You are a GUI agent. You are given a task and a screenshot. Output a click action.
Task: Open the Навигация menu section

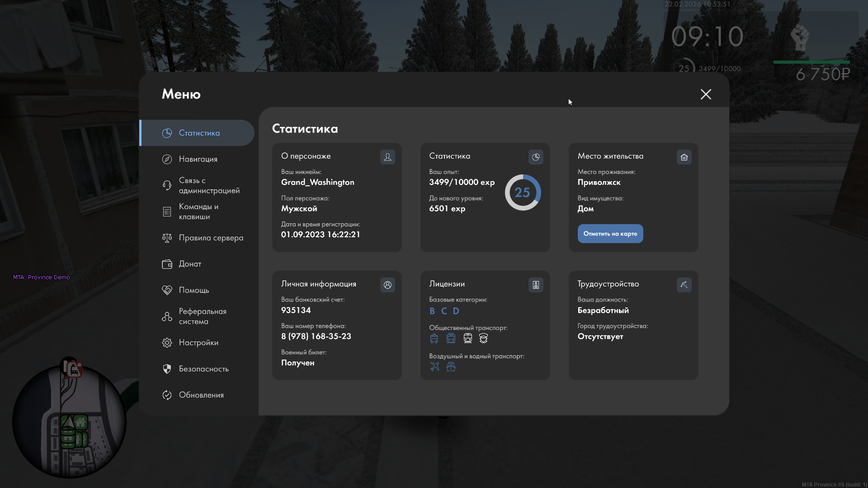click(x=198, y=159)
